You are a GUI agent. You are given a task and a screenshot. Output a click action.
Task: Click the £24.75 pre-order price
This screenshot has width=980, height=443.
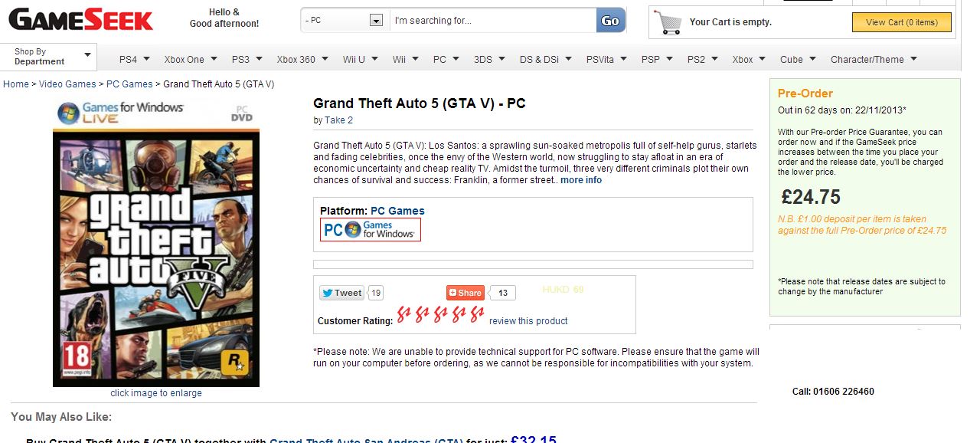tap(811, 197)
